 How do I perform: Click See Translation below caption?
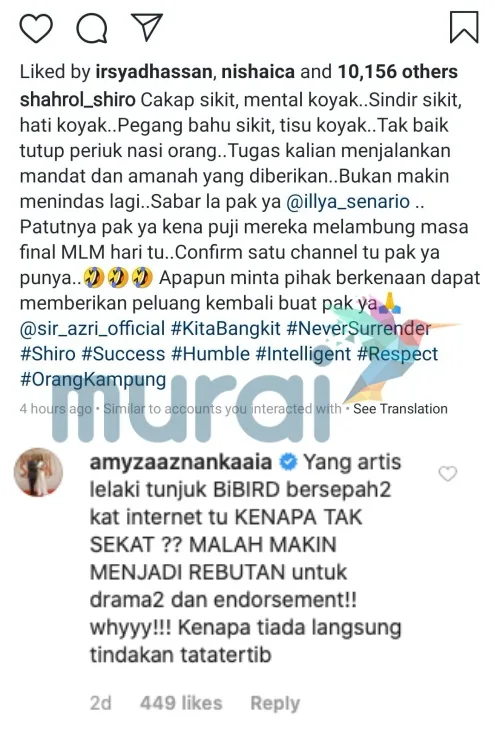(400, 409)
